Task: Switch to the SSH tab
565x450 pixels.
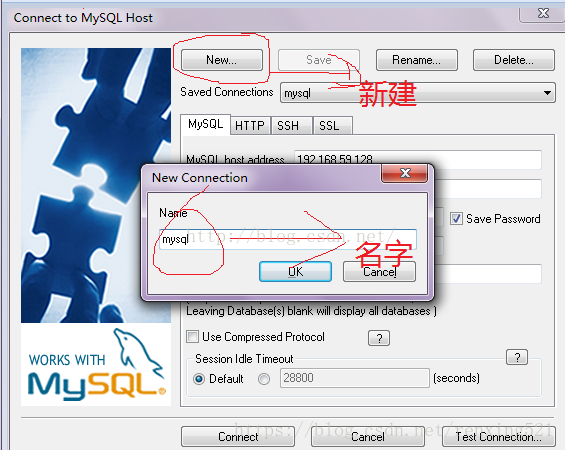Action: 291,126
